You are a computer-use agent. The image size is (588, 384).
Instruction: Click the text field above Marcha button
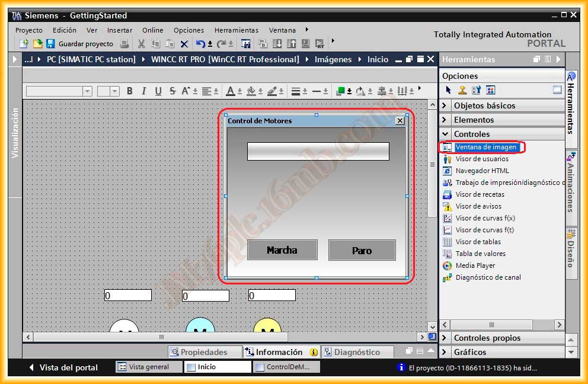click(318, 151)
